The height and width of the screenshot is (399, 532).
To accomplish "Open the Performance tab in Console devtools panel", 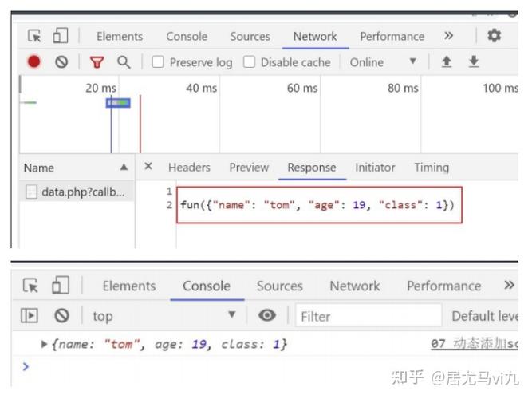I will [443, 286].
